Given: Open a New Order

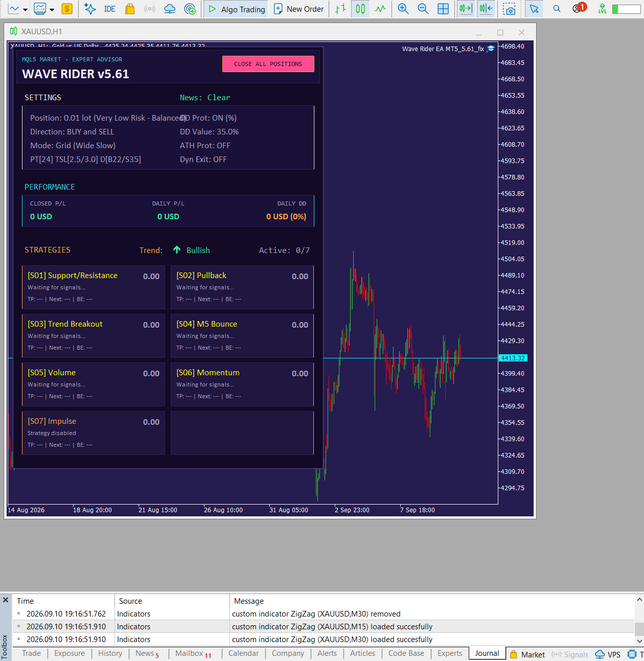Looking at the screenshot, I should [x=299, y=9].
